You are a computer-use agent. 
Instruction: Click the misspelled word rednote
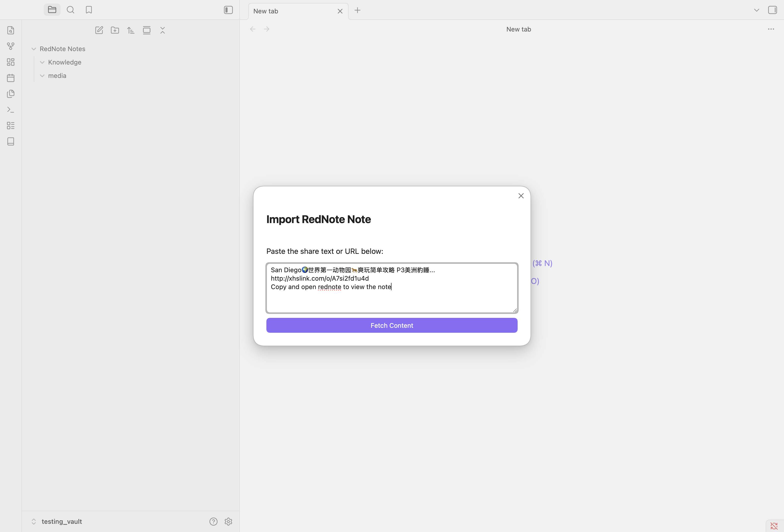pyautogui.click(x=329, y=287)
